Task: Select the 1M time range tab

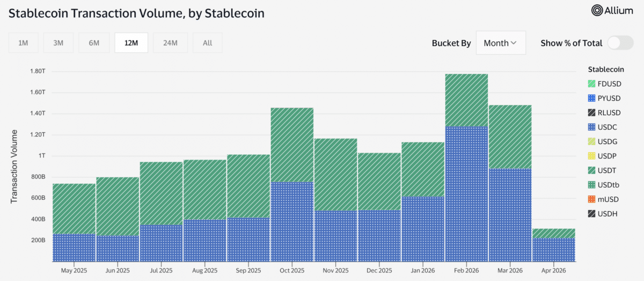Action: [23, 43]
